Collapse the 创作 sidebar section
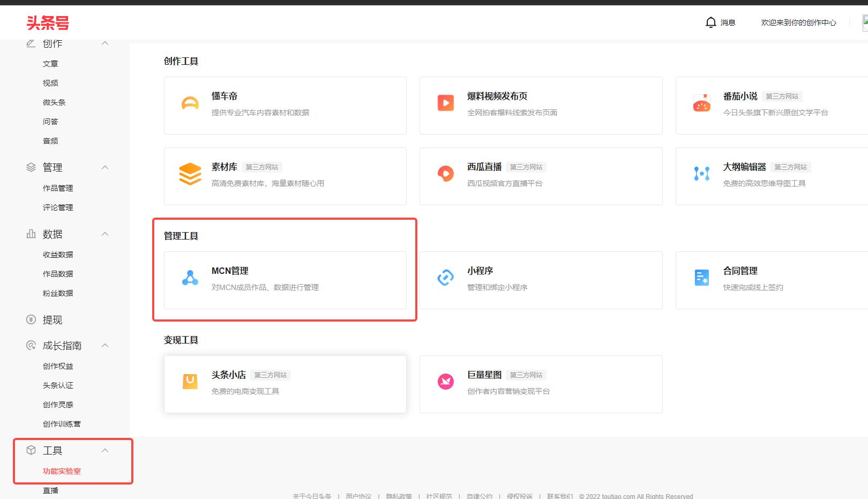Image resolution: width=868 pixels, height=499 pixels. (105, 43)
